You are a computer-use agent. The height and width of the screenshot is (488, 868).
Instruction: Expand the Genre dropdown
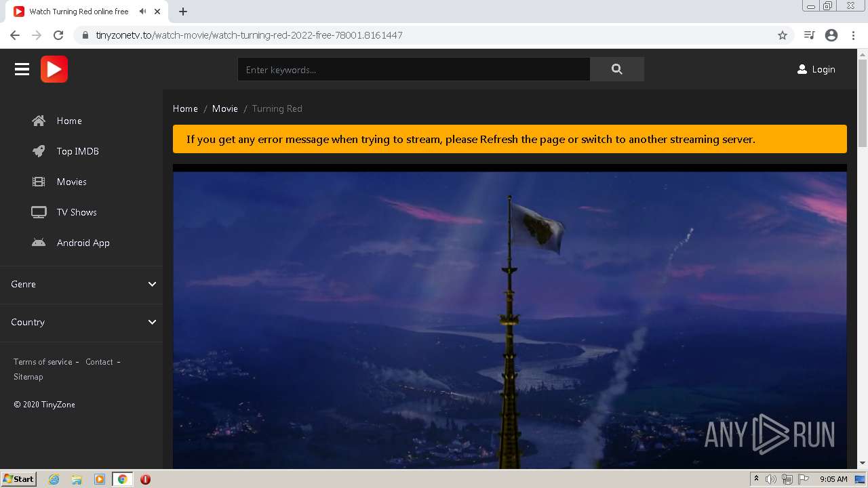click(81, 284)
